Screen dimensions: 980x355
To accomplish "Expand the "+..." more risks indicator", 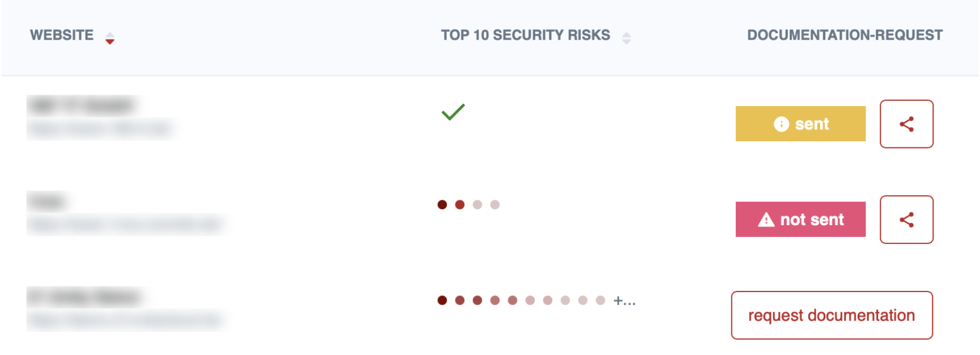I will pyautogui.click(x=624, y=301).
